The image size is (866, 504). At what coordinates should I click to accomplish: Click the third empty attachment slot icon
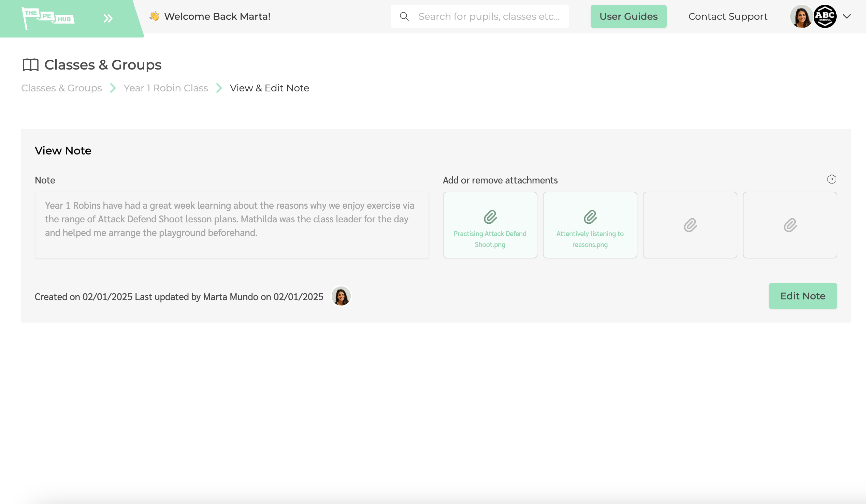coord(690,225)
